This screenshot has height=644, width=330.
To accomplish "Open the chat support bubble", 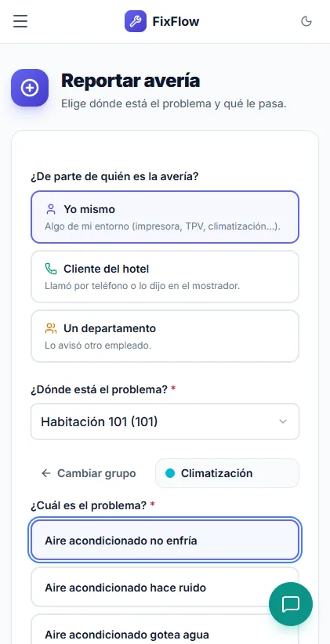I will pyautogui.click(x=291, y=604).
